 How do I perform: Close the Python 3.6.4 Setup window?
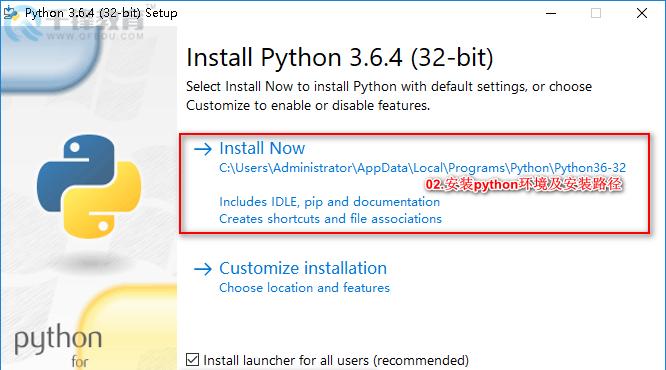pos(642,14)
